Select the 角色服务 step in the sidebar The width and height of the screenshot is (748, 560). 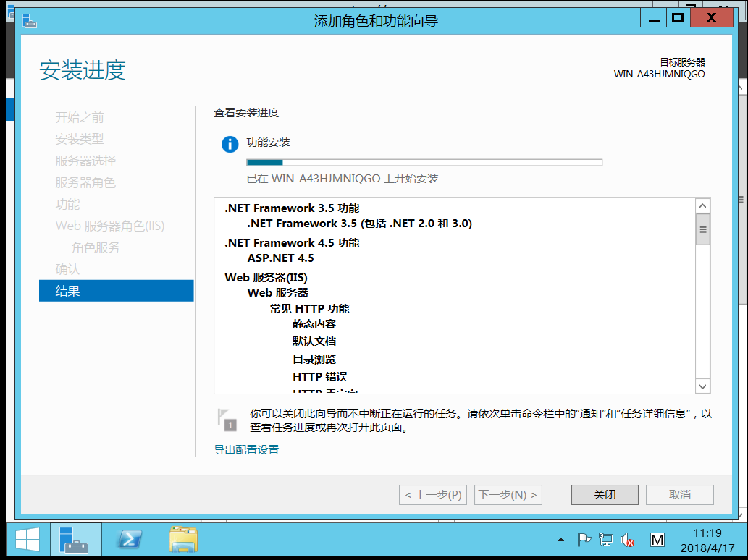pyautogui.click(x=96, y=247)
